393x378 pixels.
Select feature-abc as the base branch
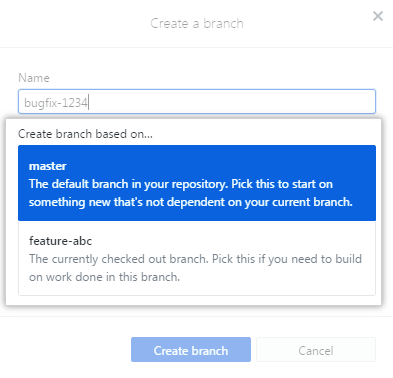point(197,258)
